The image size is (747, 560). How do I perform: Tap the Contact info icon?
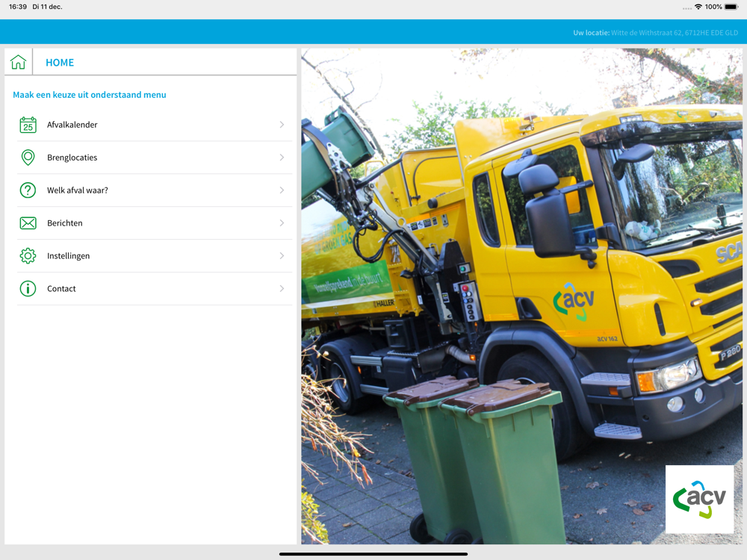click(28, 288)
